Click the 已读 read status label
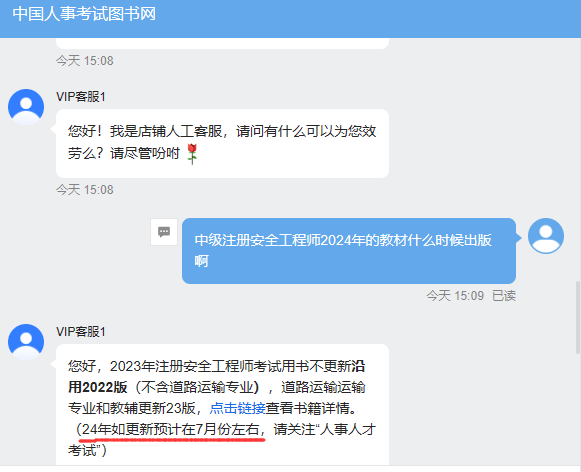 (x=504, y=296)
